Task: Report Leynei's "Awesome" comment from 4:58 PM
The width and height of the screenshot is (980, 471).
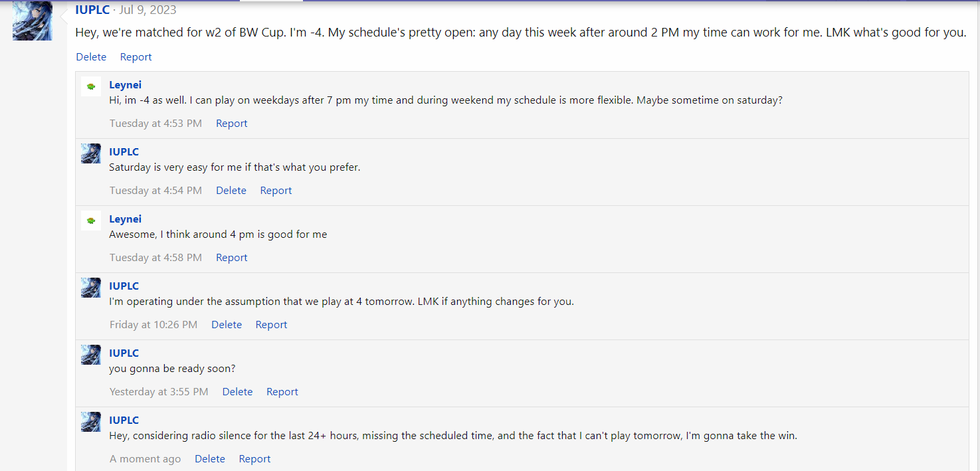Action: [231, 258]
